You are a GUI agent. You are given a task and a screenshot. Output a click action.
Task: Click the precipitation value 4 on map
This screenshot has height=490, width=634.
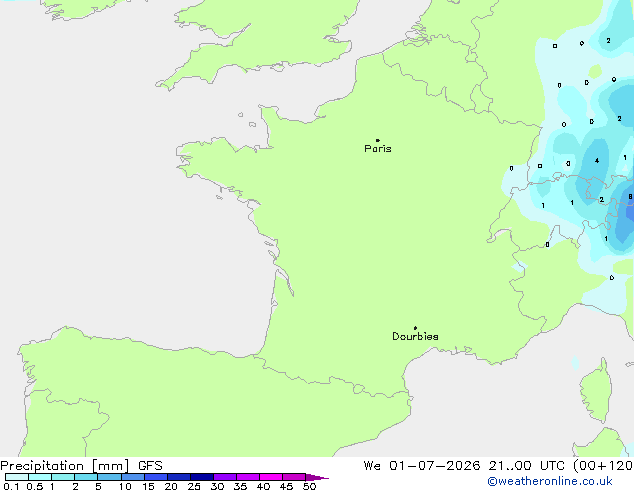pos(597,161)
